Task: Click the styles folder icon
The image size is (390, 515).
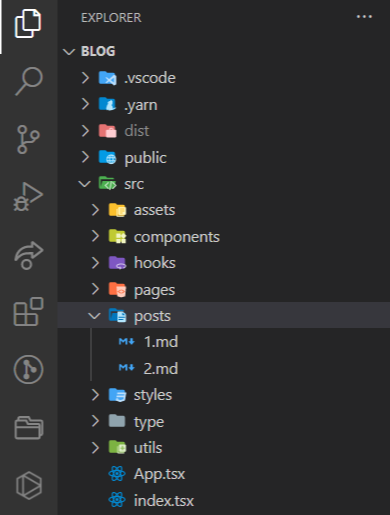Action: coord(117,395)
